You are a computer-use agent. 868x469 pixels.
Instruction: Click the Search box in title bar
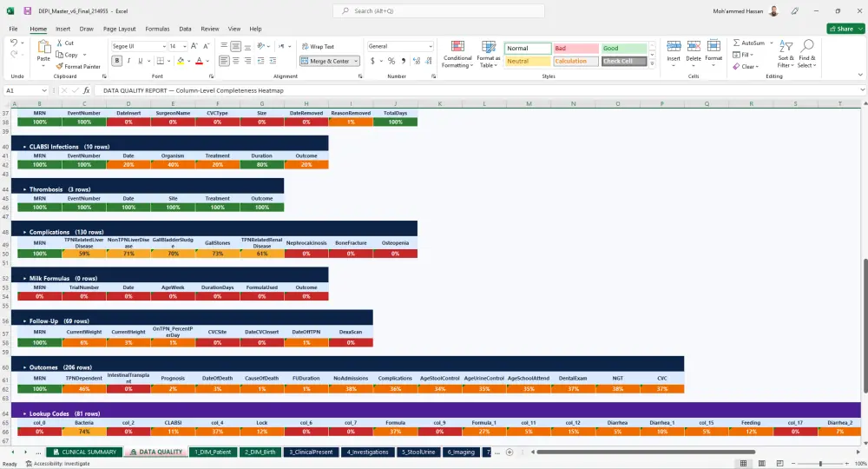(x=438, y=10)
